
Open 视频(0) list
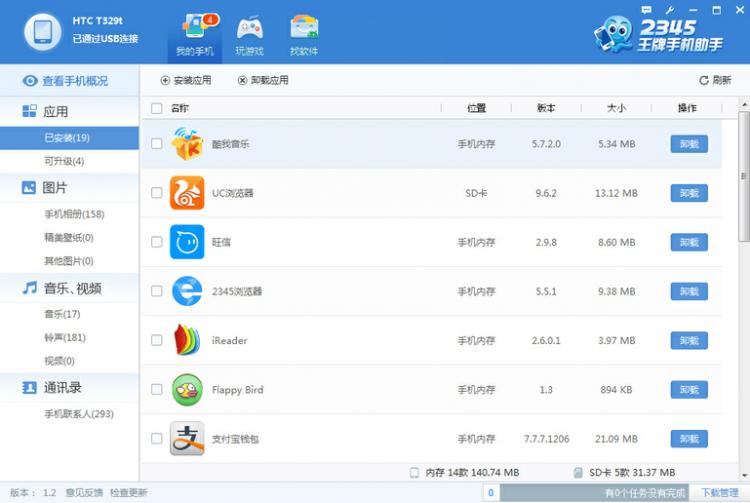[x=60, y=361]
